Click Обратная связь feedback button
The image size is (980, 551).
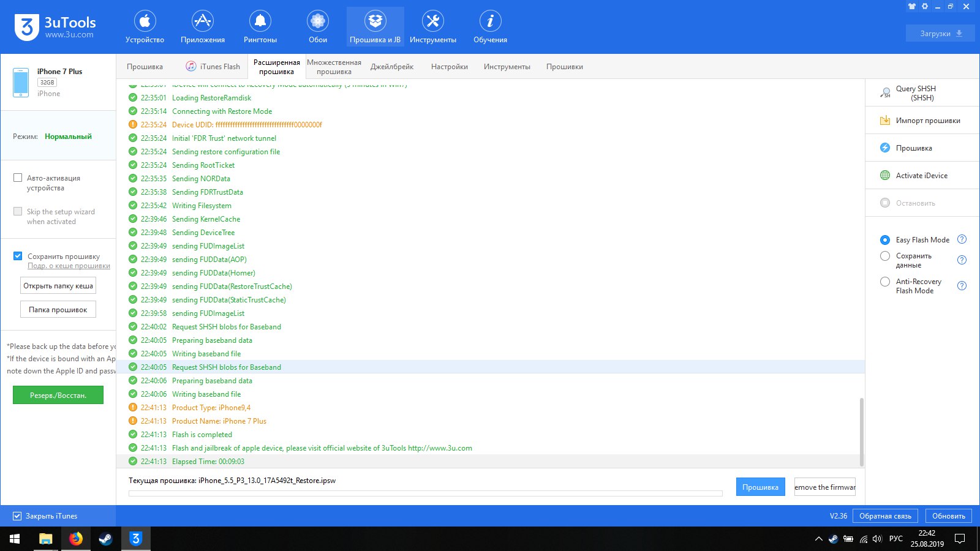pos(885,516)
